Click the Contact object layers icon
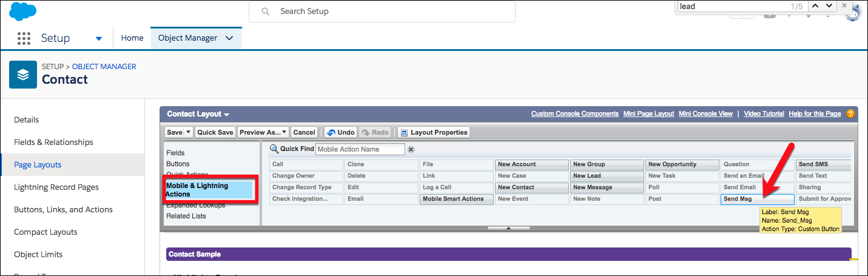Image resolution: width=868 pixels, height=276 pixels. [x=23, y=75]
